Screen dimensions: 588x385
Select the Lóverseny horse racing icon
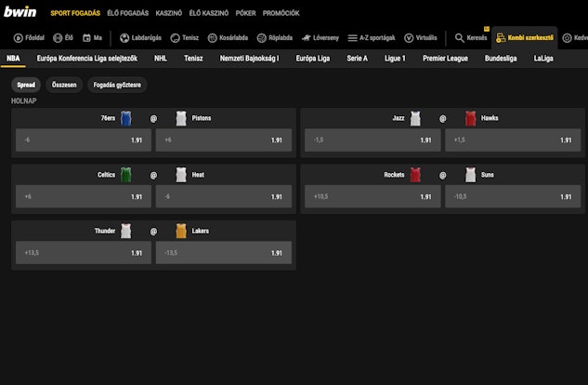pyautogui.click(x=306, y=38)
